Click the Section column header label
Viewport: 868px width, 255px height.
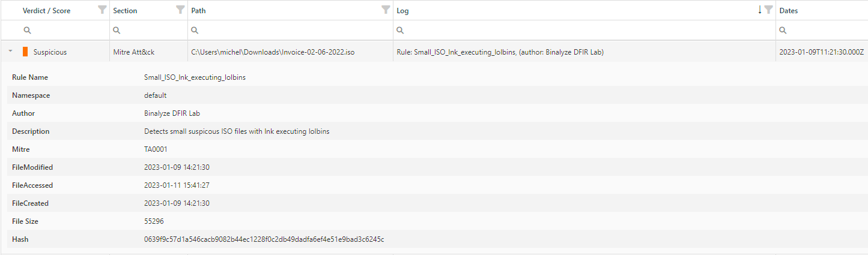(x=125, y=11)
